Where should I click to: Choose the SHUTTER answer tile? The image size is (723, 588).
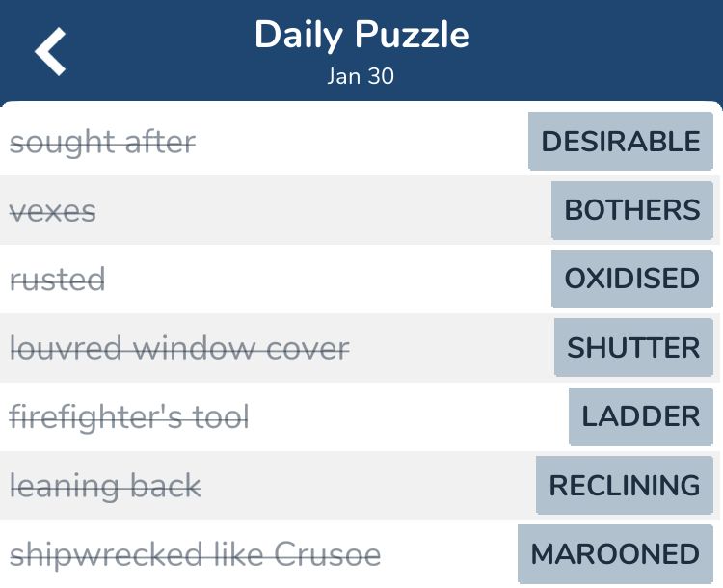633,347
